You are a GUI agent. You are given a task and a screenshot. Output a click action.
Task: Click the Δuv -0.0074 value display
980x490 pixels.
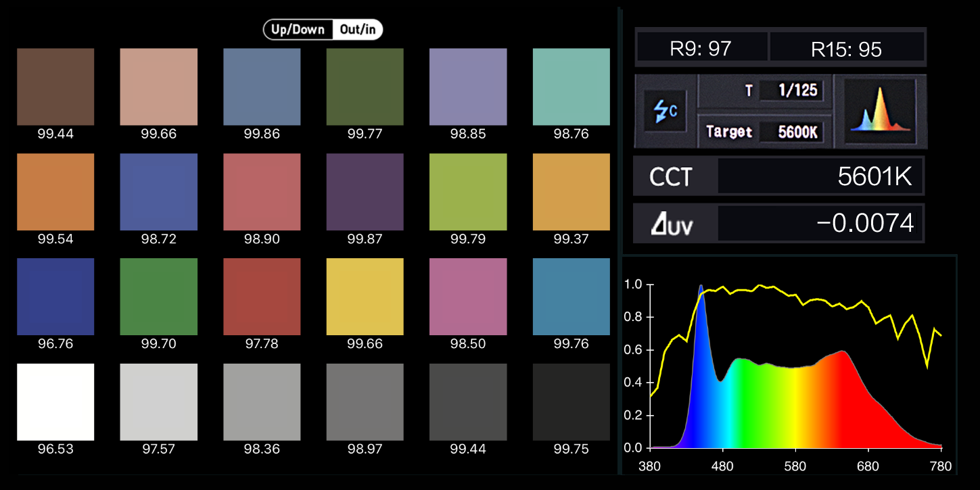click(819, 223)
